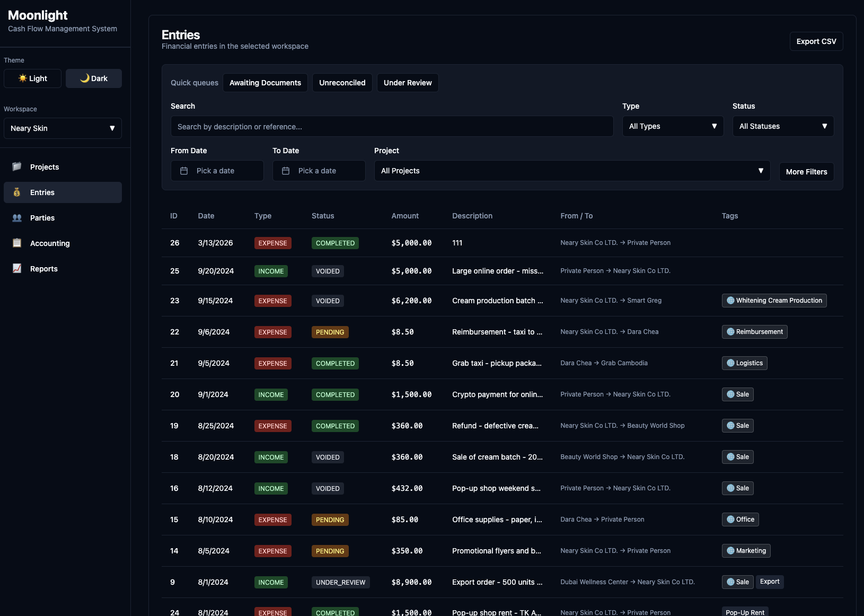Click Grab taxi description in entry 21
This screenshot has height=616, width=864.
tap(497, 363)
